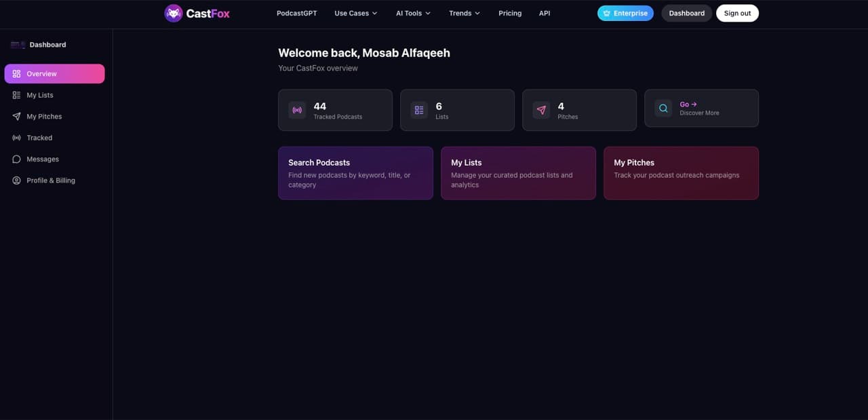Click the Profile & Billing user icon
This screenshot has width=868, height=420.
point(17,180)
